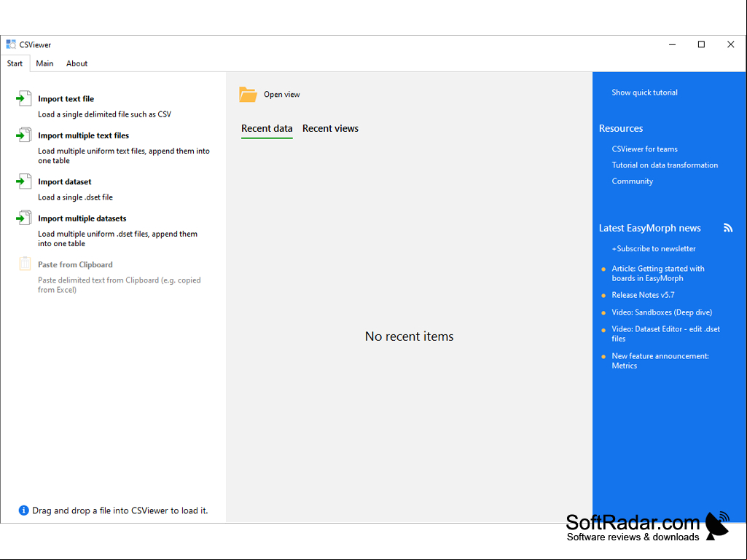This screenshot has width=747, height=560.
Task: Click the blue info icon at bottom
Action: [23, 510]
